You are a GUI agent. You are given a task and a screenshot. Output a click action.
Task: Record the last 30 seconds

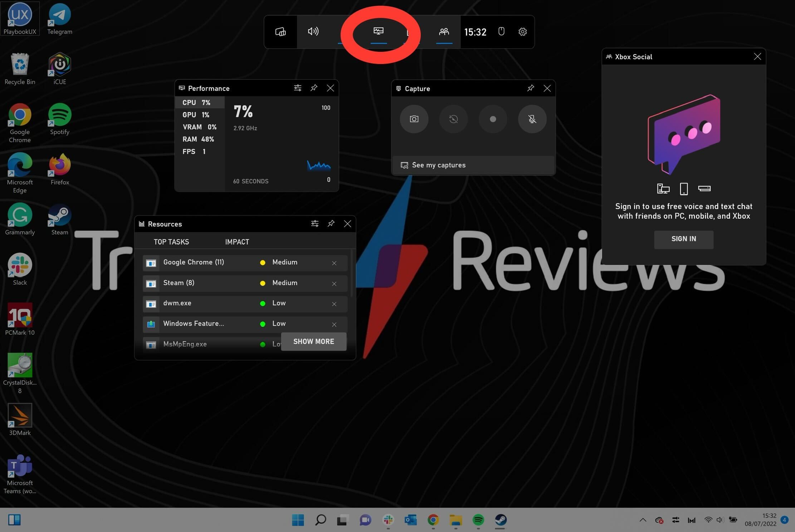pyautogui.click(x=453, y=119)
